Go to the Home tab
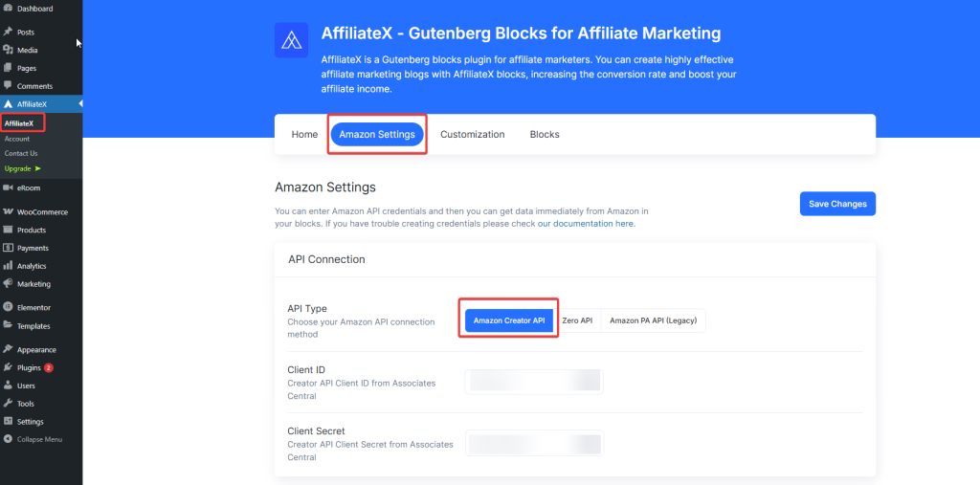The width and height of the screenshot is (980, 485). coord(304,135)
